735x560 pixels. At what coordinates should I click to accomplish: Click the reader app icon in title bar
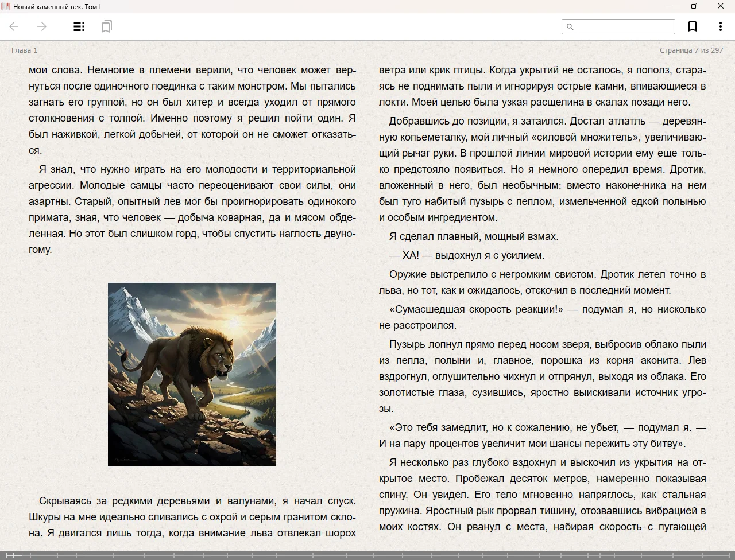click(6, 6)
